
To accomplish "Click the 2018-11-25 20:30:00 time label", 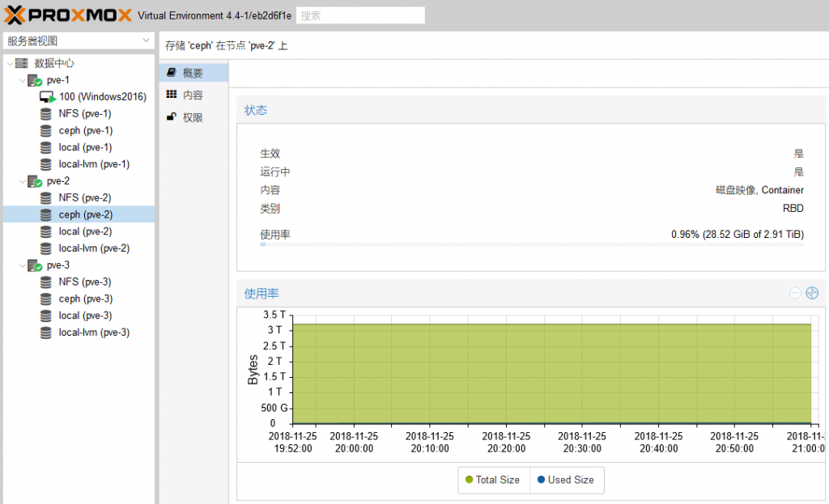I will click(x=582, y=443).
